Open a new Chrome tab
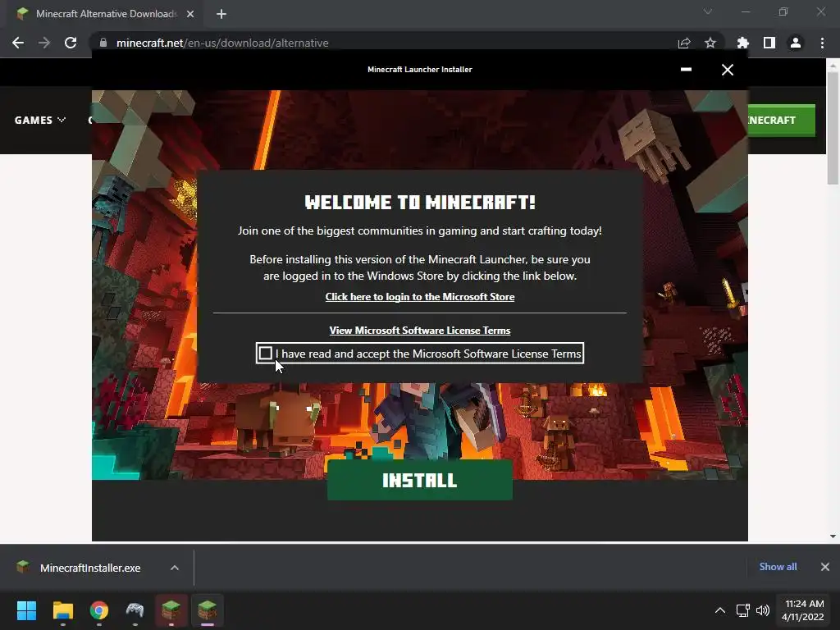The width and height of the screenshot is (840, 630). click(x=221, y=14)
